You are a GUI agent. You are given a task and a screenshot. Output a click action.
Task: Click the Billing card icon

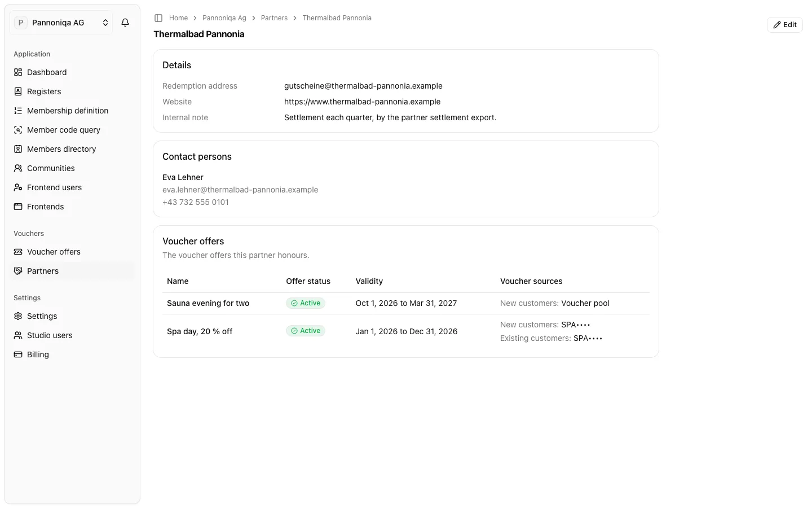click(18, 354)
